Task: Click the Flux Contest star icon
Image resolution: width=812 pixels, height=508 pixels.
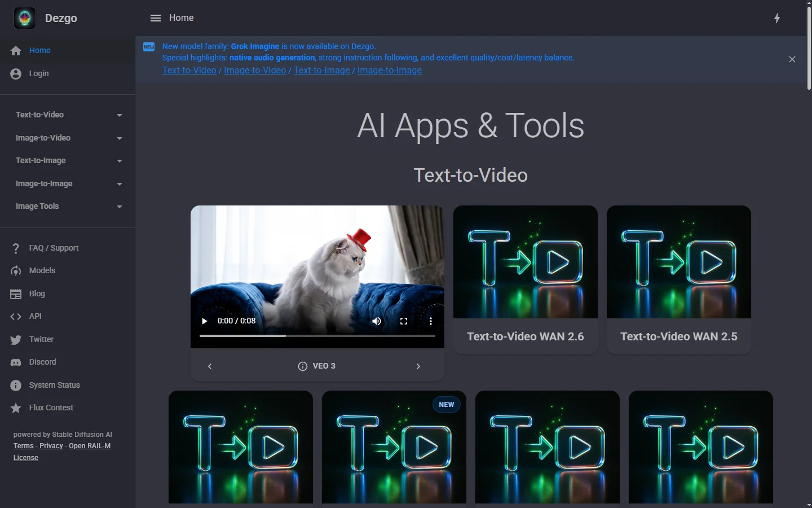Action: (x=16, y=408)
